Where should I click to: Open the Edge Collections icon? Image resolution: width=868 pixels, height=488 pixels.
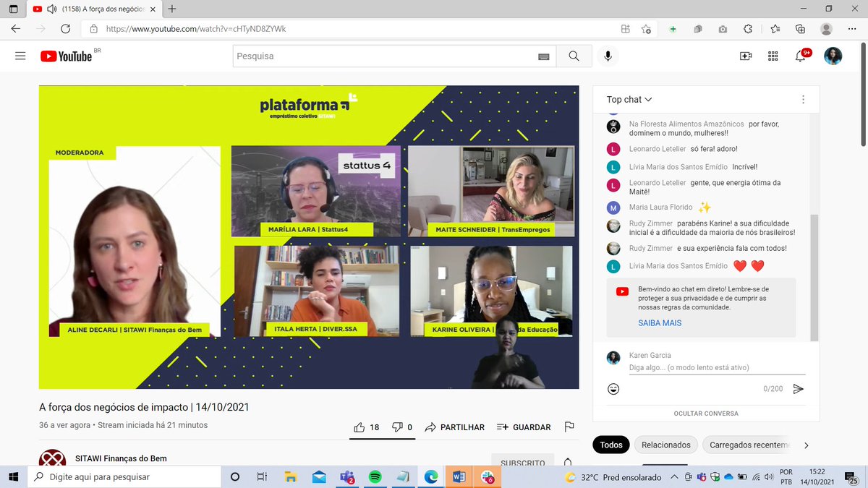(x=800, y=29)
